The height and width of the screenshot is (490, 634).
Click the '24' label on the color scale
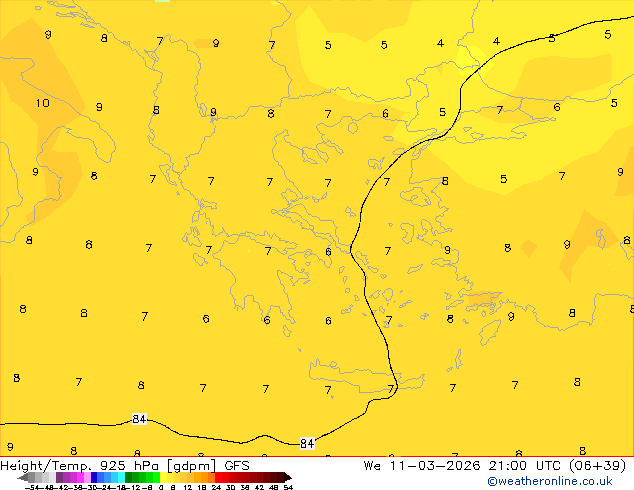(x=216, y=487)
